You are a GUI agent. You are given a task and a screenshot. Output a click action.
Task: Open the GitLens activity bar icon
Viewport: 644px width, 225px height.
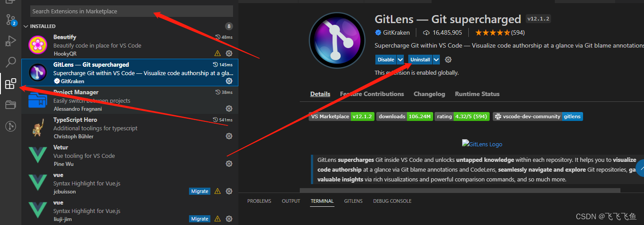tap(10, 126)
